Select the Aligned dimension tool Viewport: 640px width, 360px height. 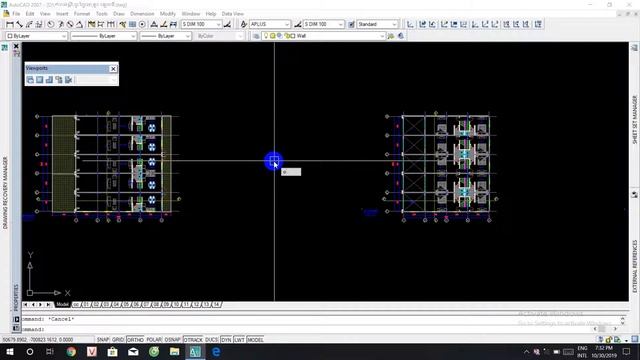click(19, 24)
